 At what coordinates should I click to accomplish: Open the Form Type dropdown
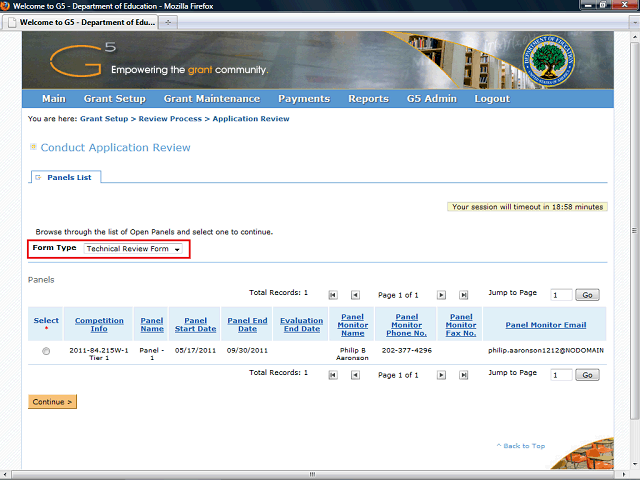point(133,248)
